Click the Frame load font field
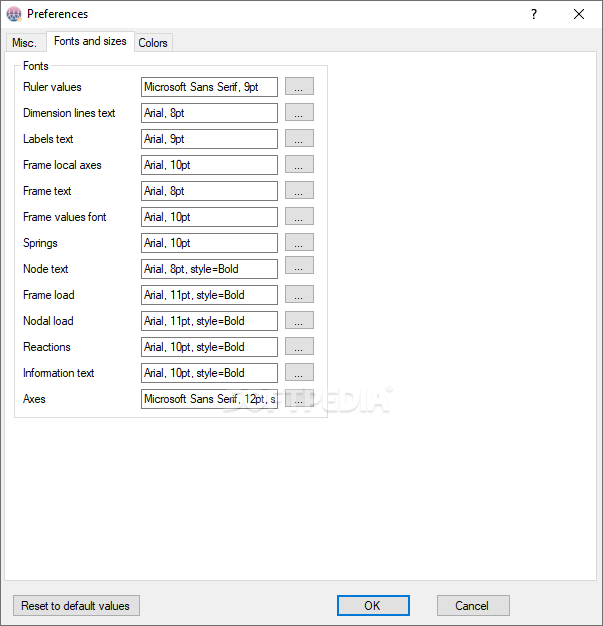This screenshot has height=626, width=603. coord(209,295)
